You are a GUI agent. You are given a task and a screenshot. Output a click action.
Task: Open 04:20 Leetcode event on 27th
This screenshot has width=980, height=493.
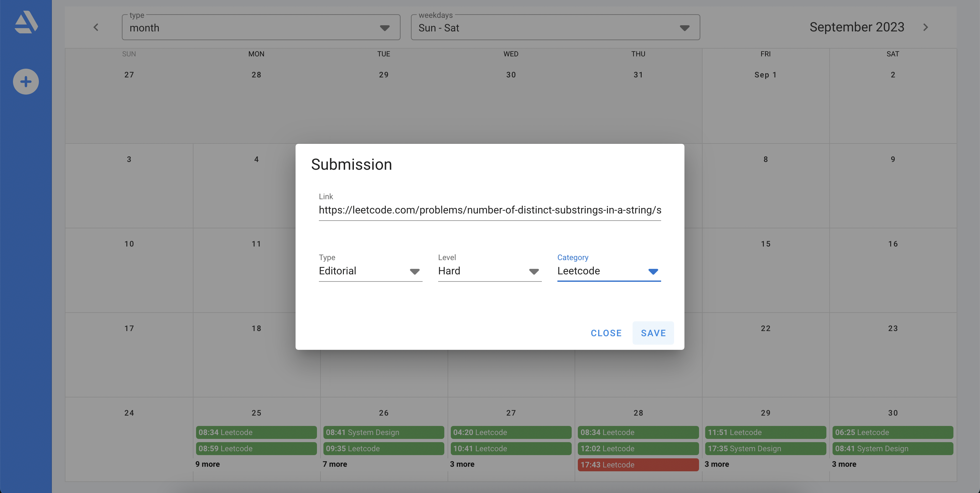[510, 432]
